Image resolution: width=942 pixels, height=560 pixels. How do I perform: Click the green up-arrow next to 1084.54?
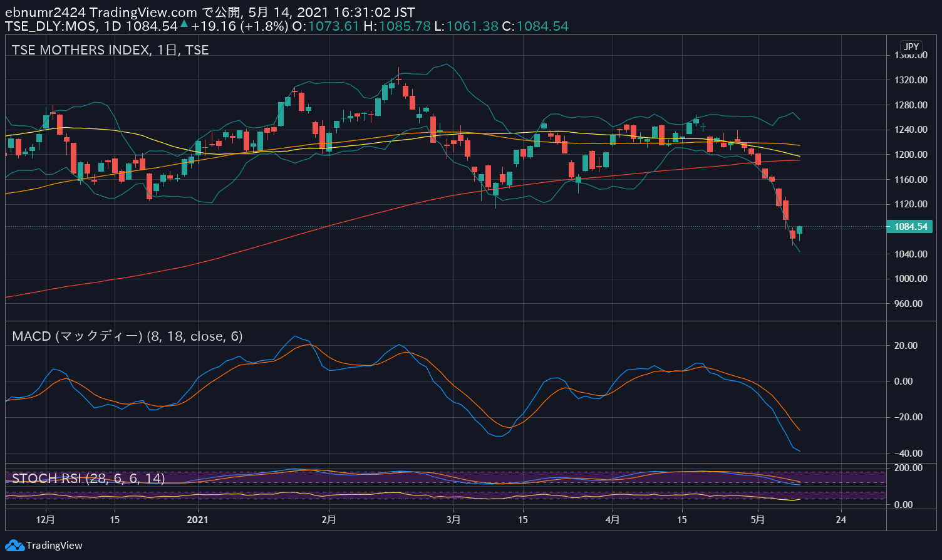click(x=184, y=24)
